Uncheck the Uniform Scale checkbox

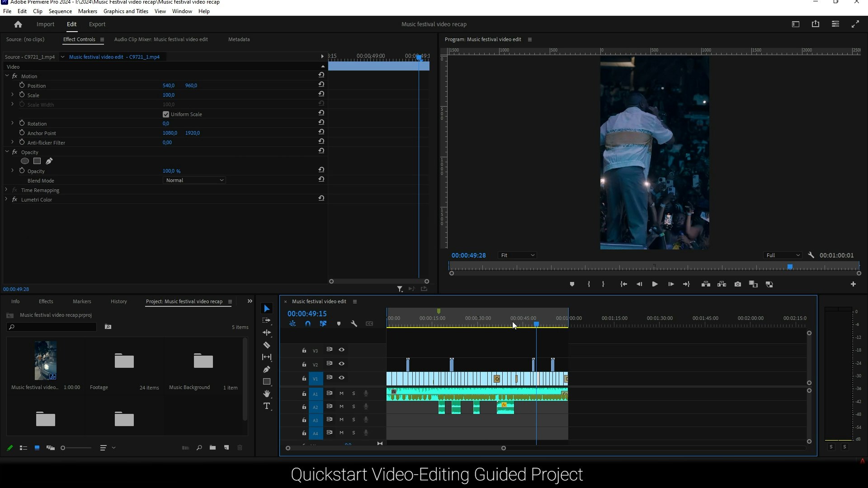point(166,114)
